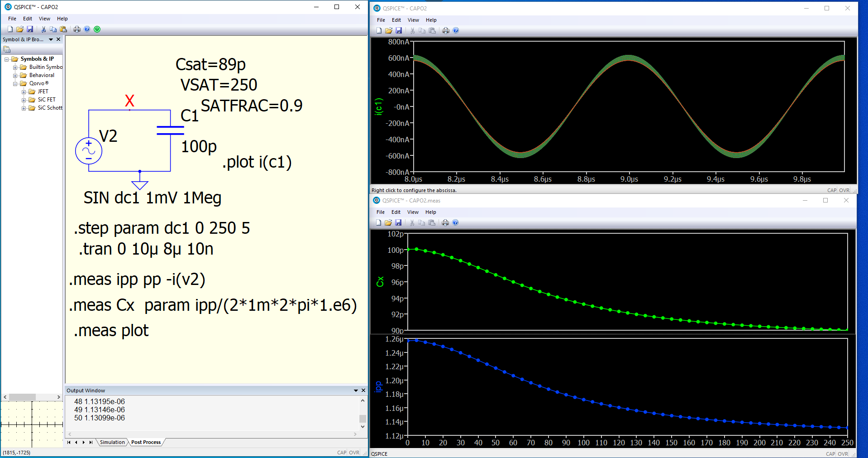Click the symbol browser horizontal scrollbar right arrow

(59, 397)
